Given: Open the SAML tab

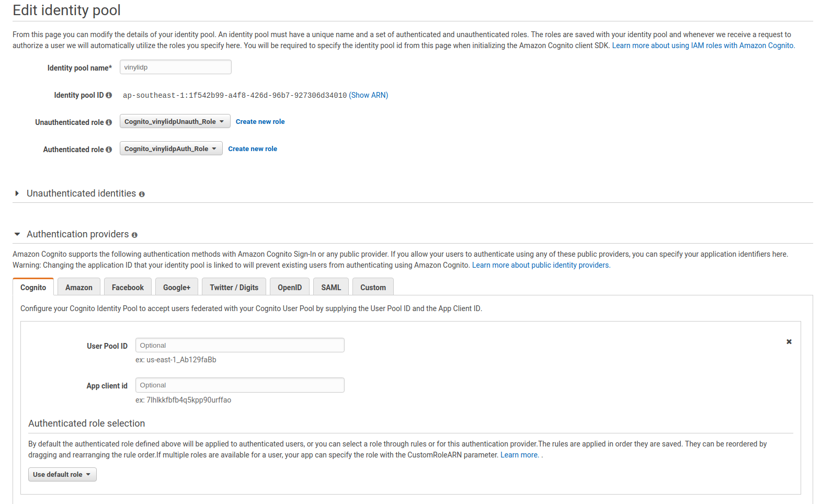Looking at the screenshot, I should click(x=331, y=287).
